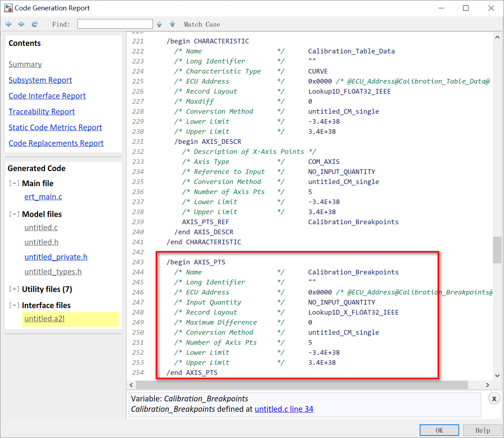Open the ert_main.c file

pyautogui.click(x=43, y=197)
